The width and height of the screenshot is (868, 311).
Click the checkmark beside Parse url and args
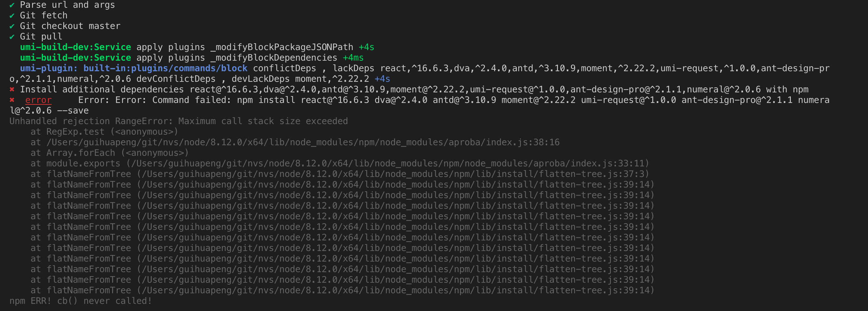(x=12, y=5)
